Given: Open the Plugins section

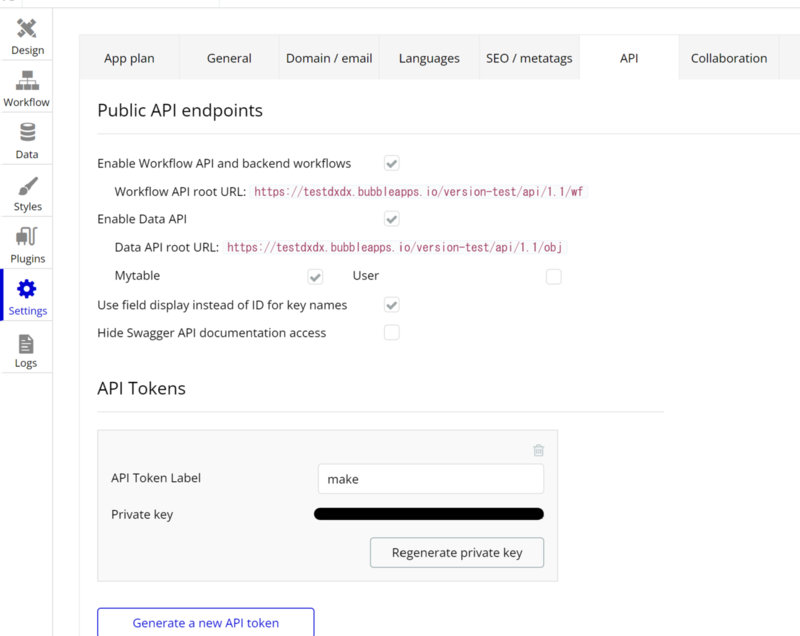Looking at the screenshot, I should (27, 245).
